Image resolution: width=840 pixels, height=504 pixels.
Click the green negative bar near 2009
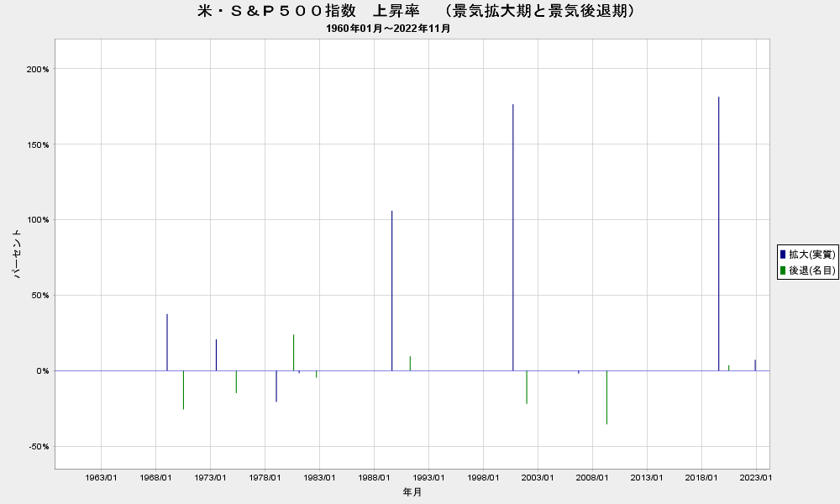606,397
